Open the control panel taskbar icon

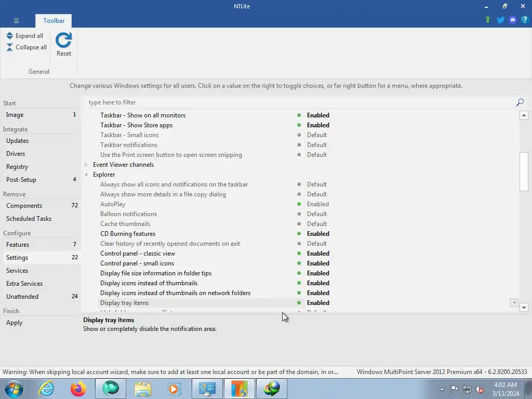(x=207, y=389)
